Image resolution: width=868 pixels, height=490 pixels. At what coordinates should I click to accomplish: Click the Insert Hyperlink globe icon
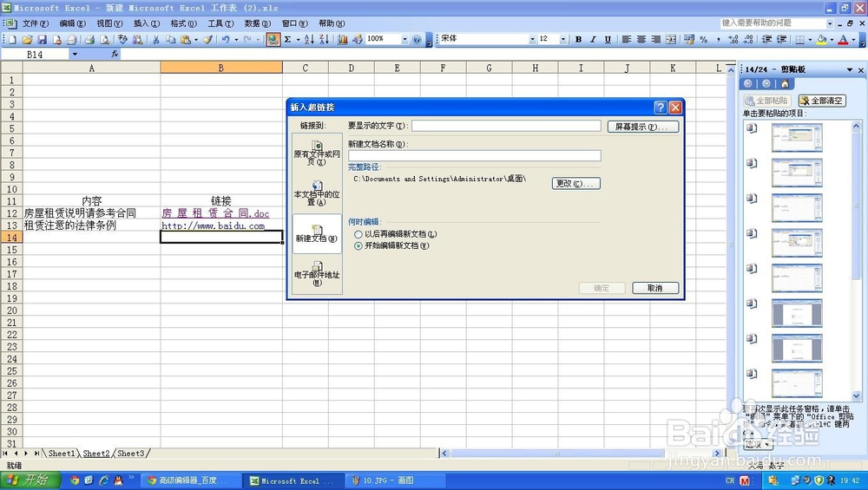[x=273, y=39]
